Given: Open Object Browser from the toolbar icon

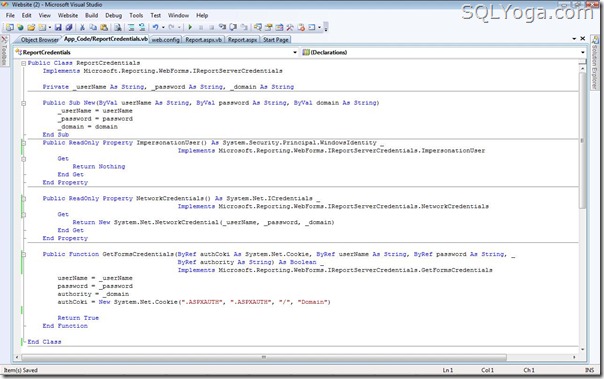Looking at the screenshot, I should (x=279, y=27).
